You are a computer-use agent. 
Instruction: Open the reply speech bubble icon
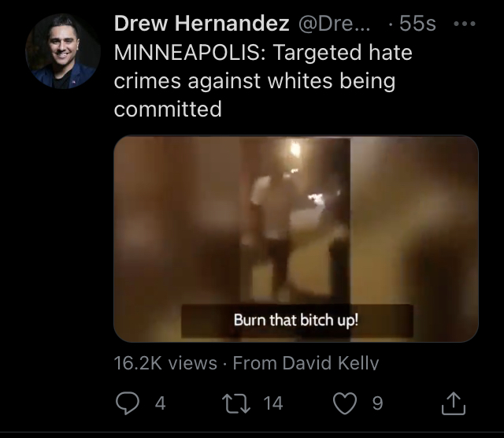[128, 403]
